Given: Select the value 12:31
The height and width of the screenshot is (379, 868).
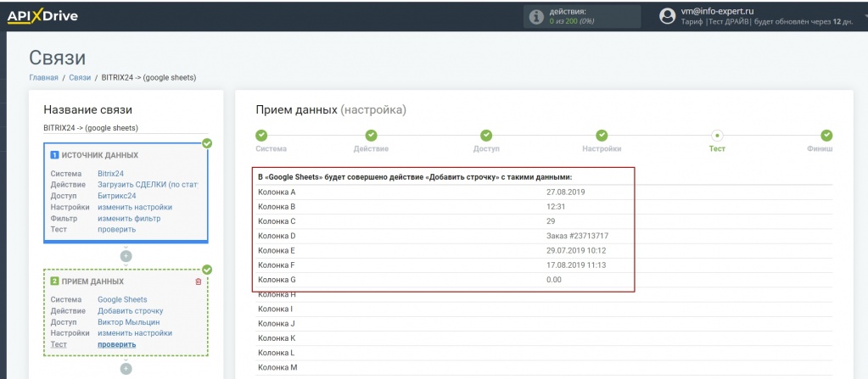Looking at the screenshot, I should [556, 207].
